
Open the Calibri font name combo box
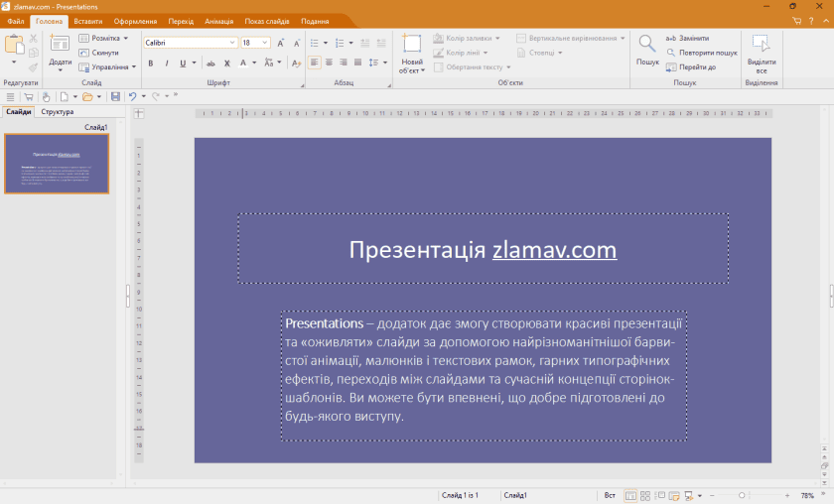coord(190,43)
